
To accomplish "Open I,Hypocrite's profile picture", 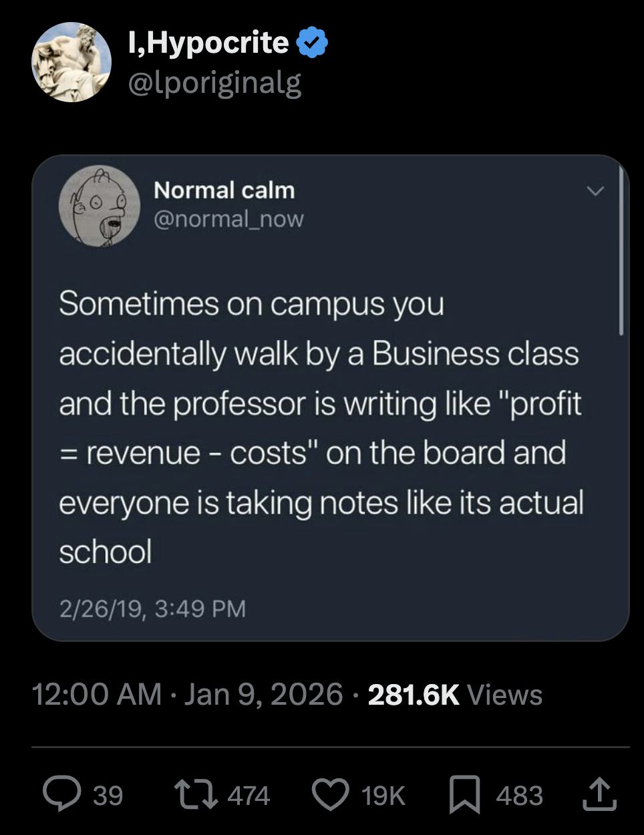I will pos(71,62).
